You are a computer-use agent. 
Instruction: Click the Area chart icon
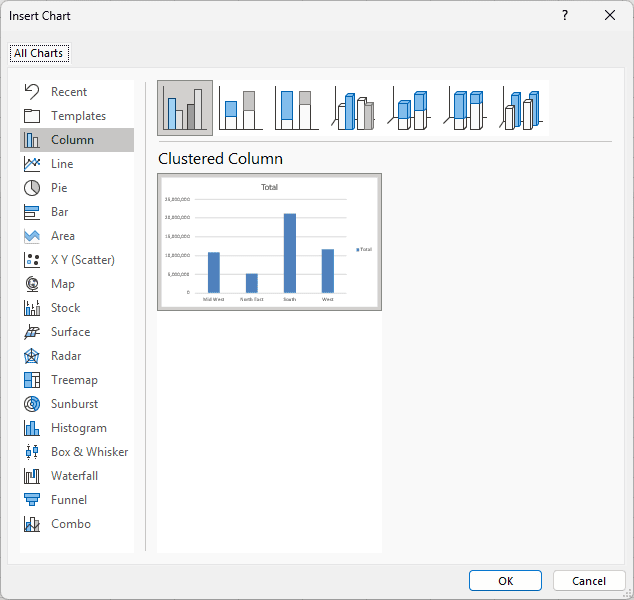(32, 236)
